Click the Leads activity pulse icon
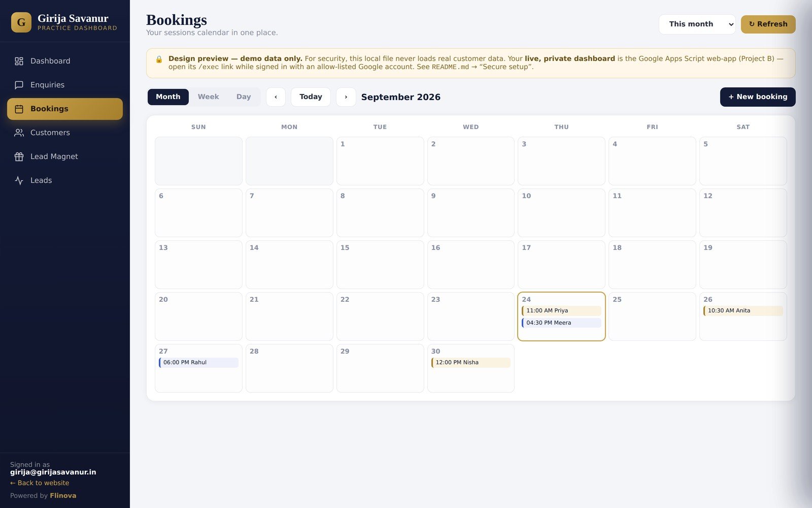 click(x=19, y=180)
